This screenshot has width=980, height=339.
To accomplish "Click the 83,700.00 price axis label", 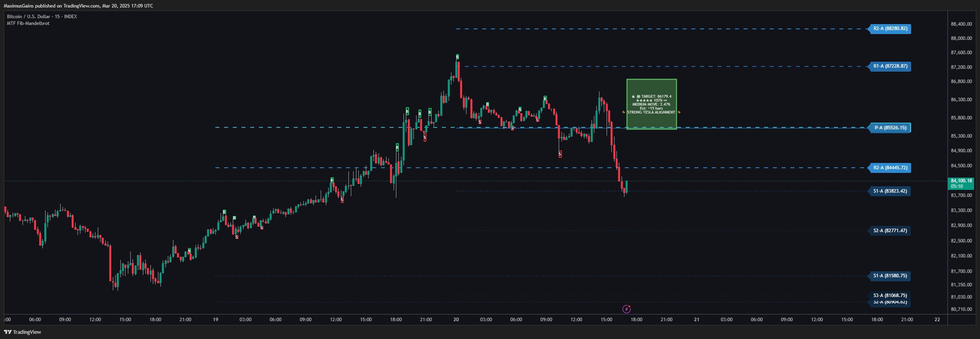I will click(x=961, y=195).
